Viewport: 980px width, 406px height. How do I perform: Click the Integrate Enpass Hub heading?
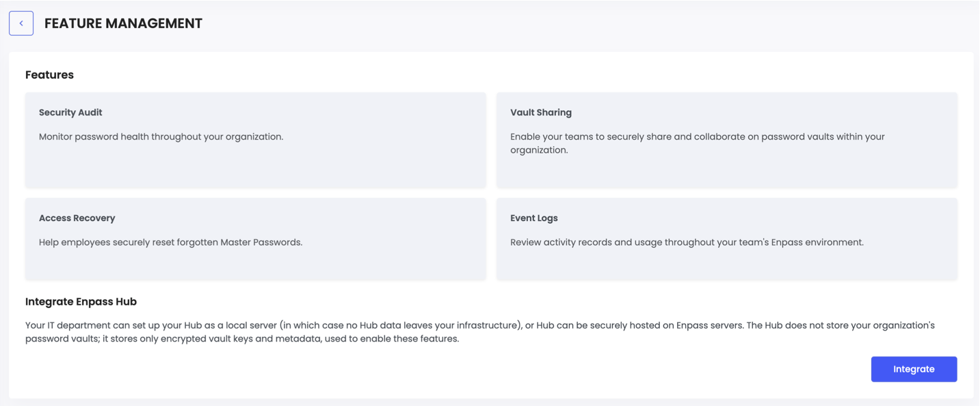(x=80, y=301)
